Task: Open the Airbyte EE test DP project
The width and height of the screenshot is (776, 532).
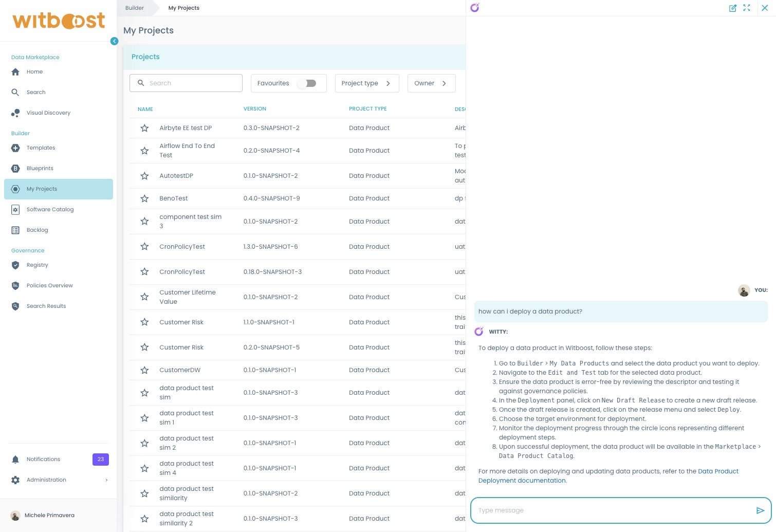Action: (186, 128)
